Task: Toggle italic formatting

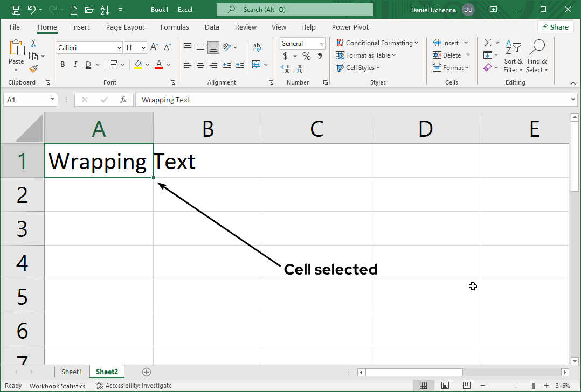Action: (x=75, y=64)
